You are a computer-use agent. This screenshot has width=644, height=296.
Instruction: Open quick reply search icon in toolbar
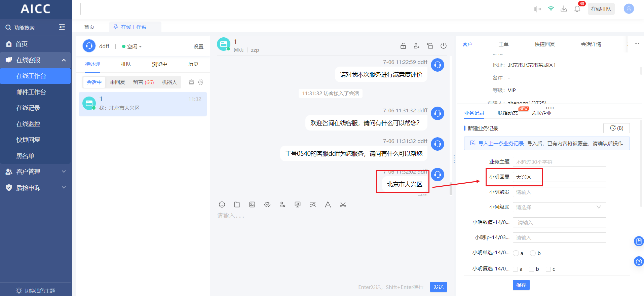coord(313,205)
